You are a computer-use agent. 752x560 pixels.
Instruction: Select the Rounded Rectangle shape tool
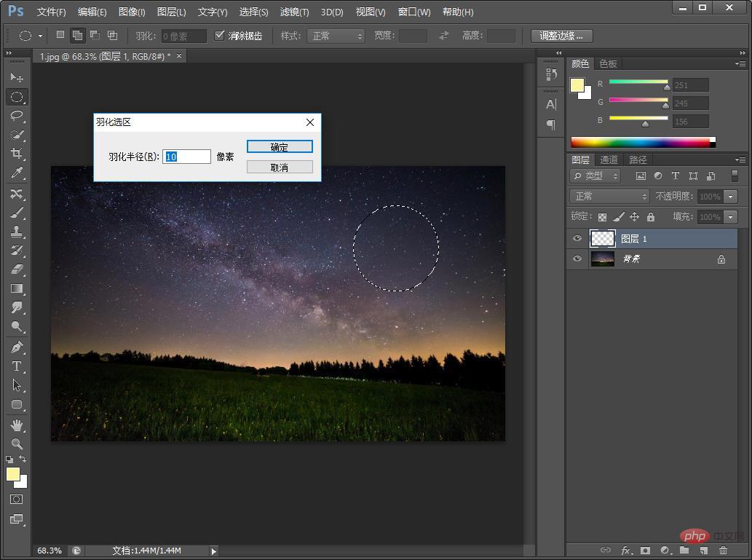17,404
